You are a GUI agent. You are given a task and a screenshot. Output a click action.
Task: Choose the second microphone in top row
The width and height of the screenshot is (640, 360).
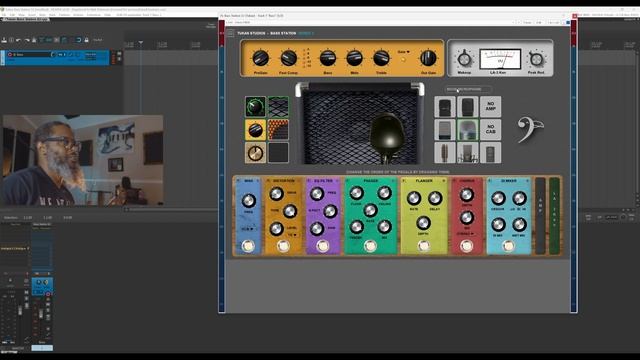(x=468, y=107)
